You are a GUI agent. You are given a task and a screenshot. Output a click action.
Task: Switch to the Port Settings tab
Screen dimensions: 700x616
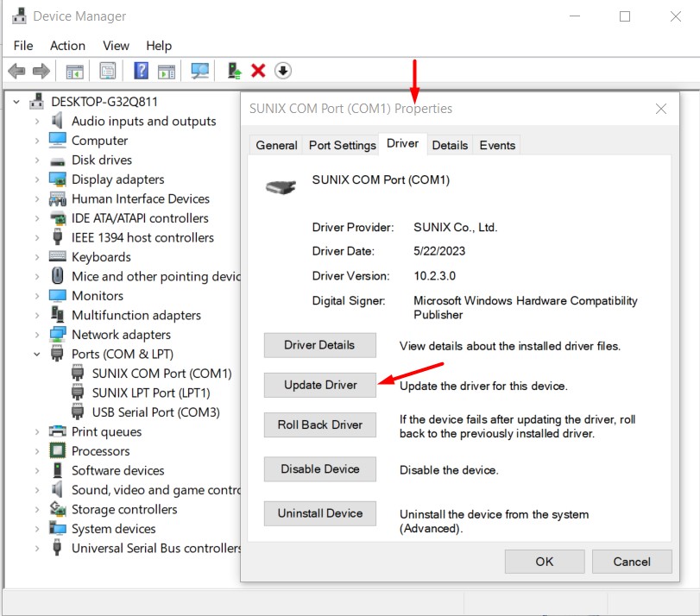343,145
